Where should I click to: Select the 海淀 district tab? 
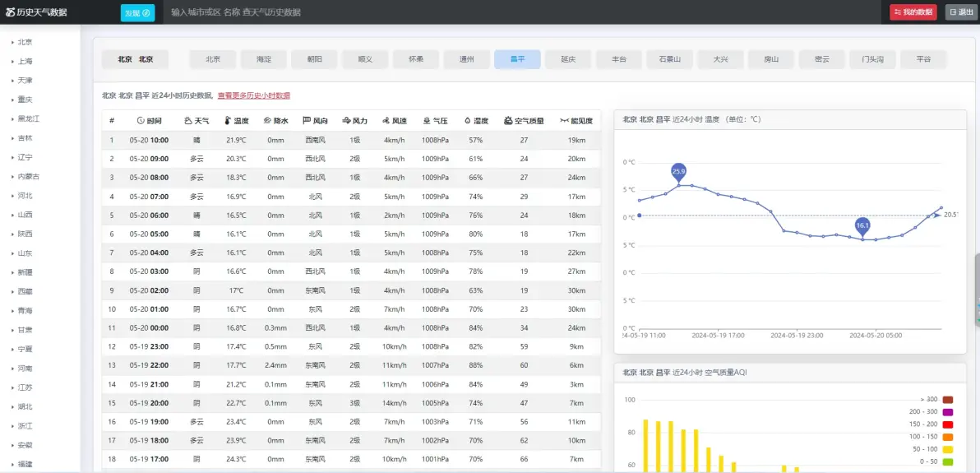[x=264, y=59]
